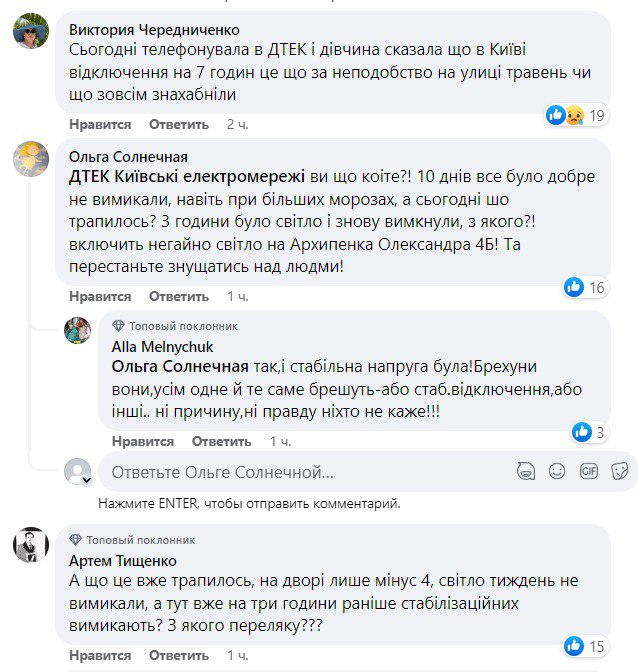Open reactions on Alla Melnychuk's reply
This screenshot has width=638, height=672.
pos(588,432)
